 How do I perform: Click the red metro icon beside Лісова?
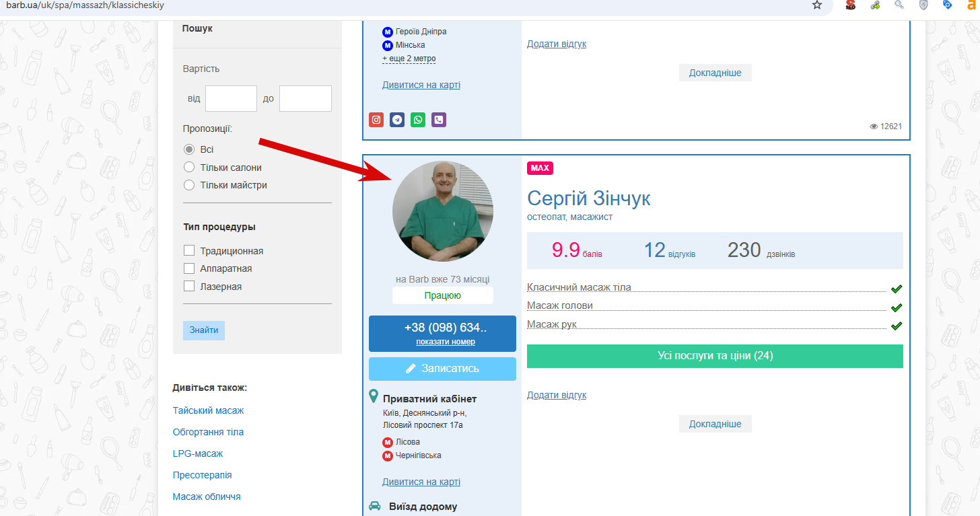pos(388,443)
